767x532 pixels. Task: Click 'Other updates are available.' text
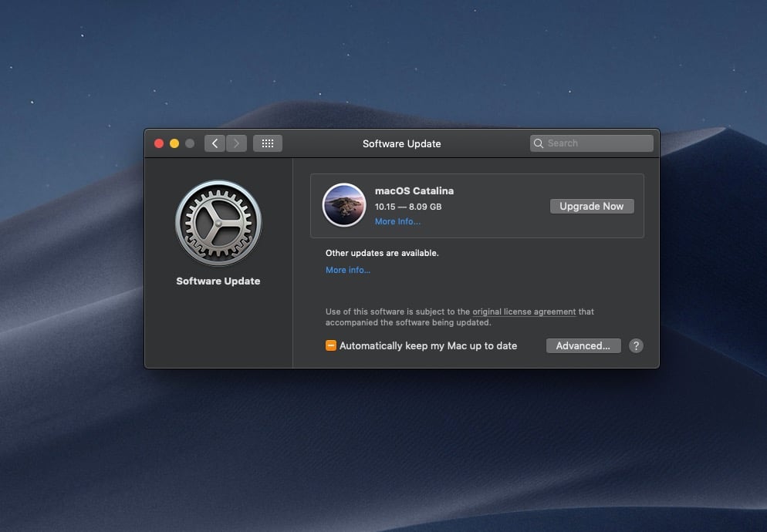coord(382,253)
